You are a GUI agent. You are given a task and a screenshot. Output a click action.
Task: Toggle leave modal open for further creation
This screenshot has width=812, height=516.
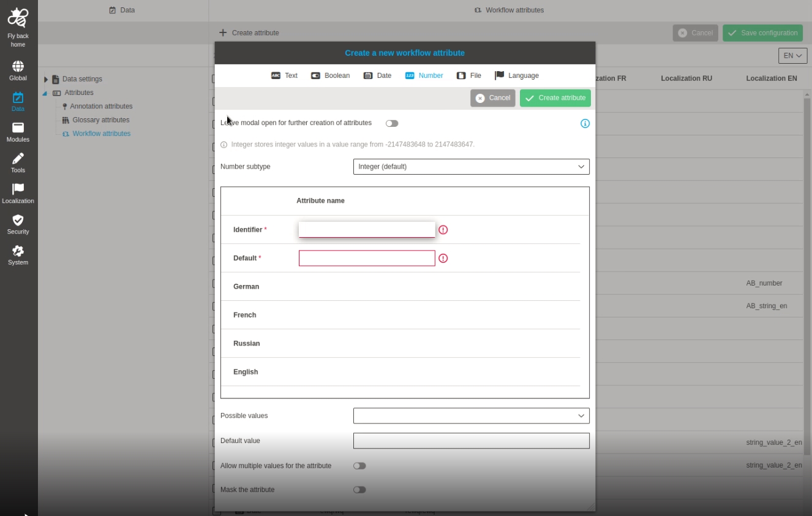coord(392,123)
